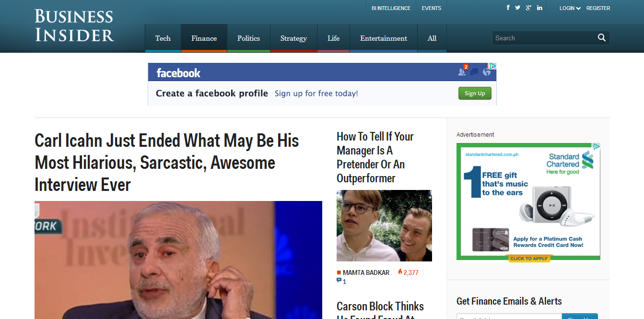Image resolution: width=644 pixels, height=319 pixels.
Task: Open the BI Intelligence menu item
Action: (390, 8)
